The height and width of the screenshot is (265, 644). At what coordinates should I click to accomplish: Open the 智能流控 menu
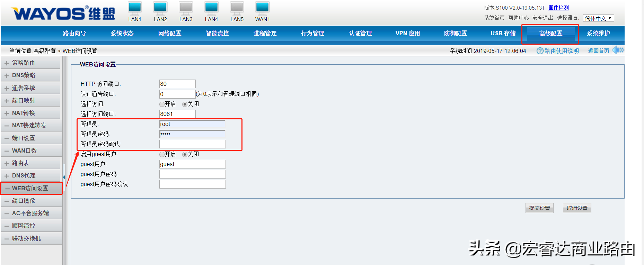point(217,33)
